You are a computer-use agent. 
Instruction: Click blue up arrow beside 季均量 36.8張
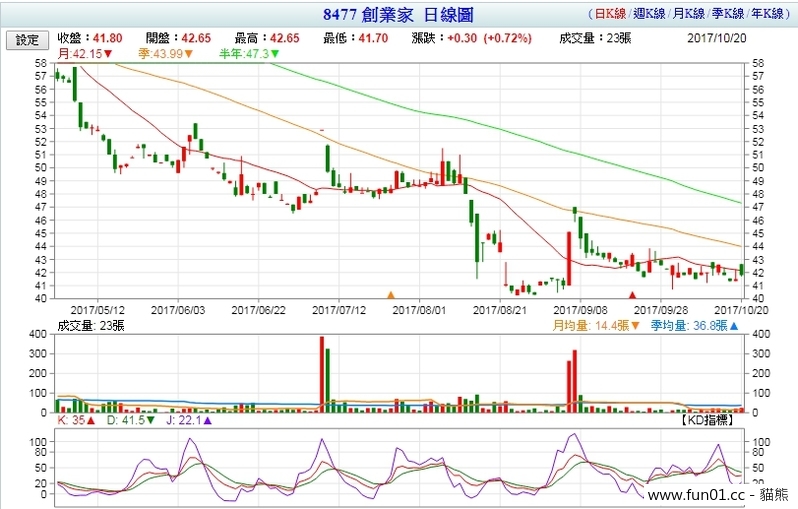(x=733, y=325)
